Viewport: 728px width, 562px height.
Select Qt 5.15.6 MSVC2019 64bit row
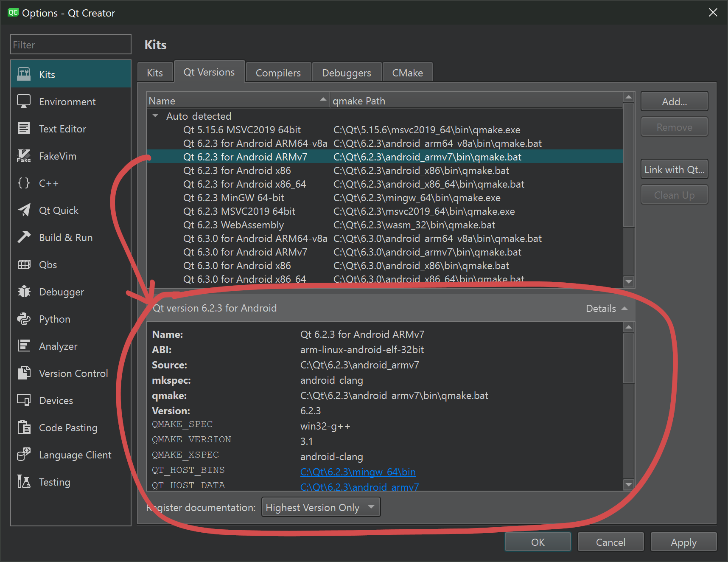385,129
